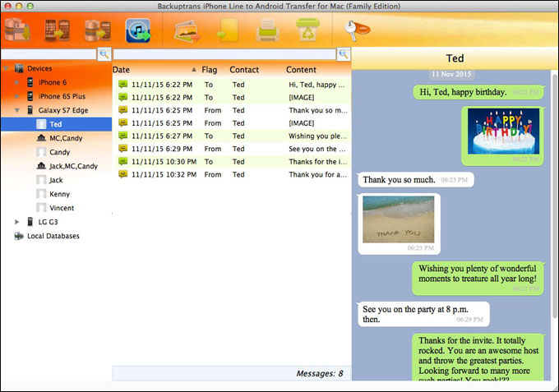
Task: Click the yellow export file toolbar icon
Action: 228,30
